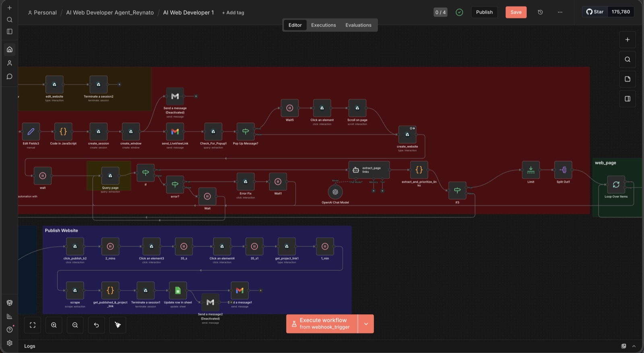
Task: Select the Scroll on page node
Action: coord(357,108)
